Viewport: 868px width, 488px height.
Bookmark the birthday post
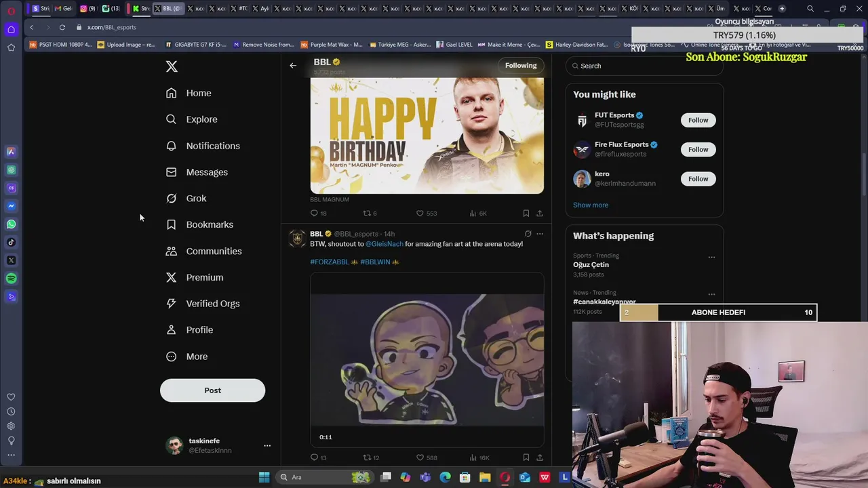pyautogui.click(x=526, y=213)
